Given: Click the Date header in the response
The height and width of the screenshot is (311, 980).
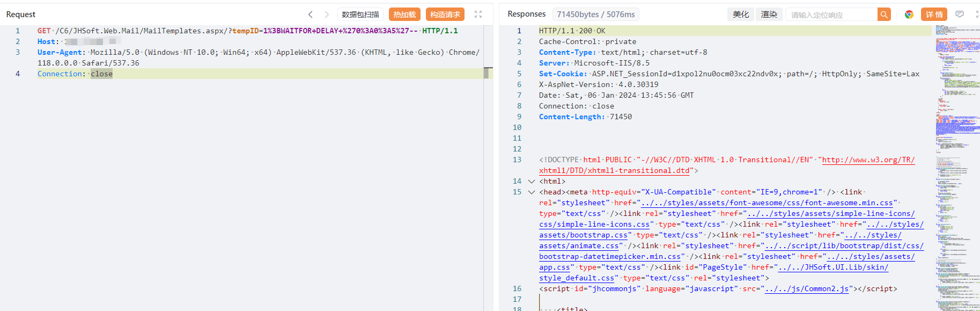Looking at the screenshot, I should click(616, 96).
